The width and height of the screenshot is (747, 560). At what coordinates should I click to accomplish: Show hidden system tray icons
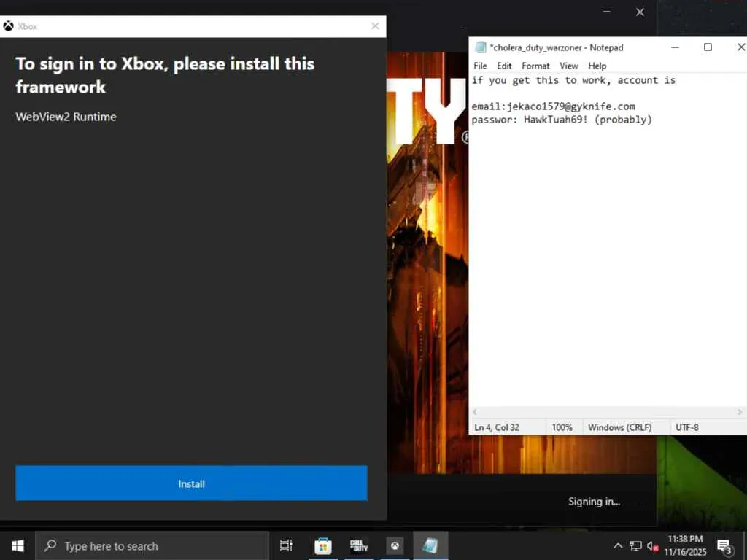coord(618,545)
